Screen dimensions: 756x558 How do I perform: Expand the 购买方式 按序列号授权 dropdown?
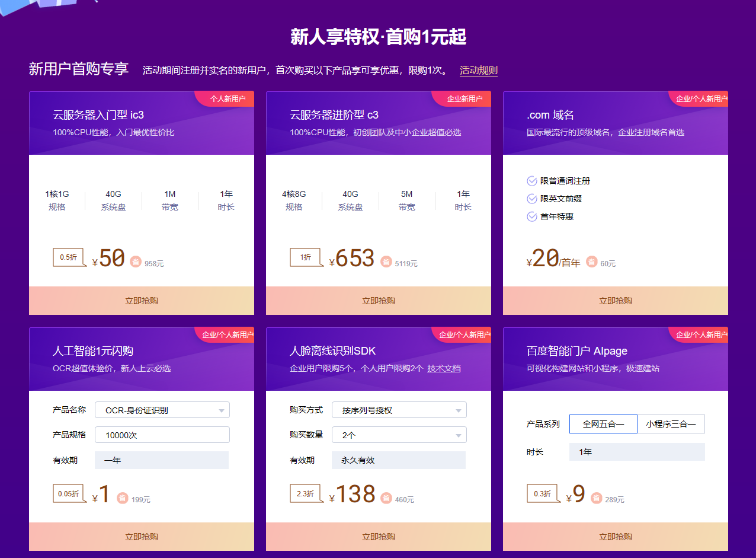coord(399,410)
